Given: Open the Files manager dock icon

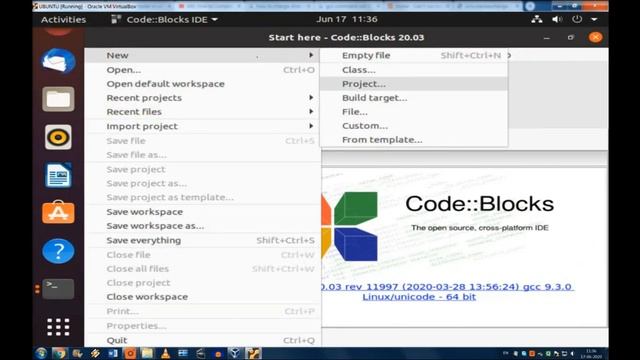Looking at the screenshot, I should pyautogui.click(x=58, y=99).
